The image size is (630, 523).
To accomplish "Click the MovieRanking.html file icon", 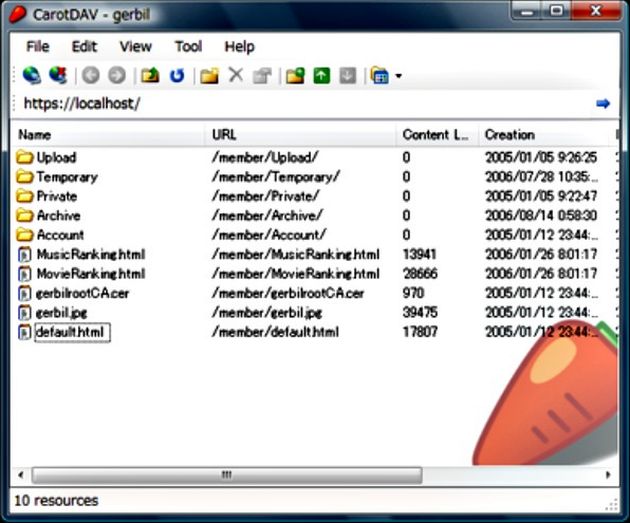I will pyautogui.click(x=25, y=274).
